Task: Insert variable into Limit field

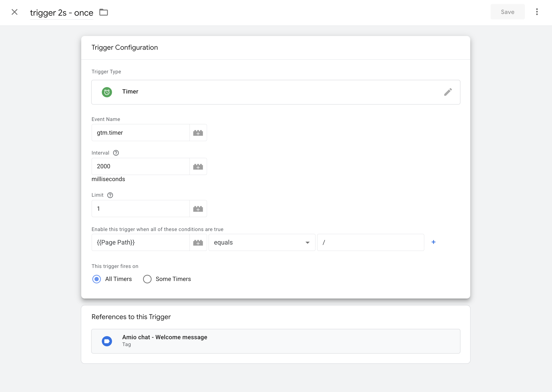Action: pos(198,209)
